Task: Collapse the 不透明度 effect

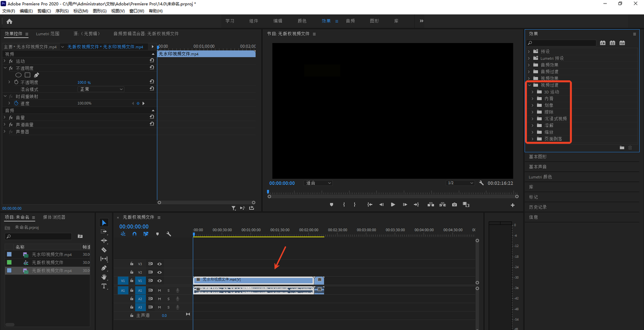Action: (5, 68)
